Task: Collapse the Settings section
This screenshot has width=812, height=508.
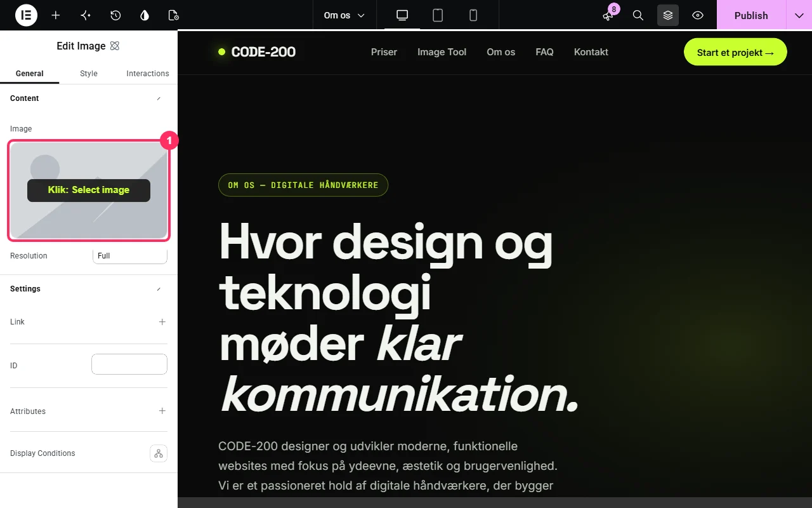Action: pos(159,289)
